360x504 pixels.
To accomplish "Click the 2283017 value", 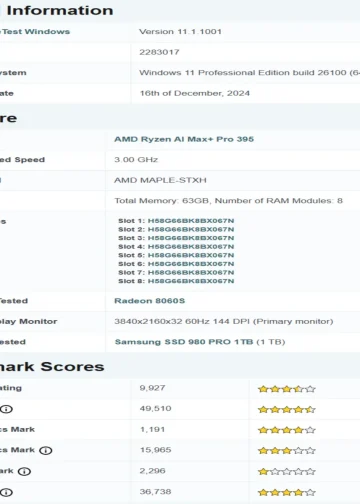I will tap(159, 52).
